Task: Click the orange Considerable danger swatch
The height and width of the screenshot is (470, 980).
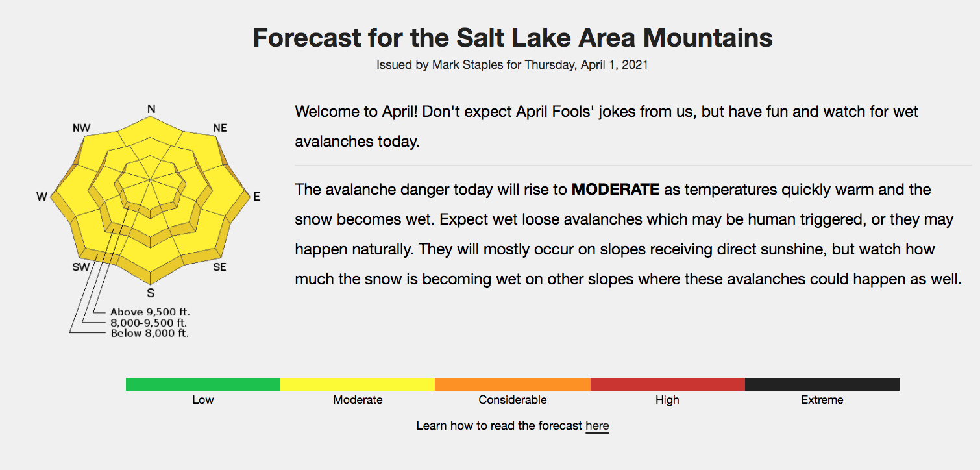Action: click(x=513, y=384)
